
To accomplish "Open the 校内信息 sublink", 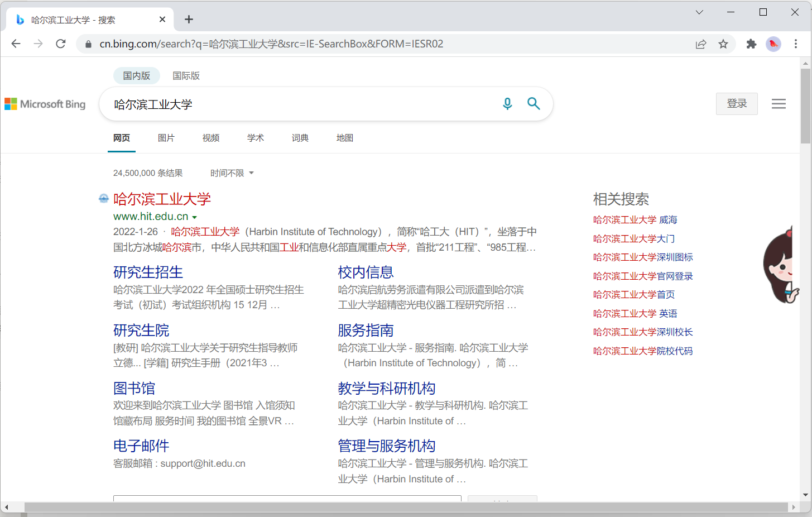I will coord(366,272).
